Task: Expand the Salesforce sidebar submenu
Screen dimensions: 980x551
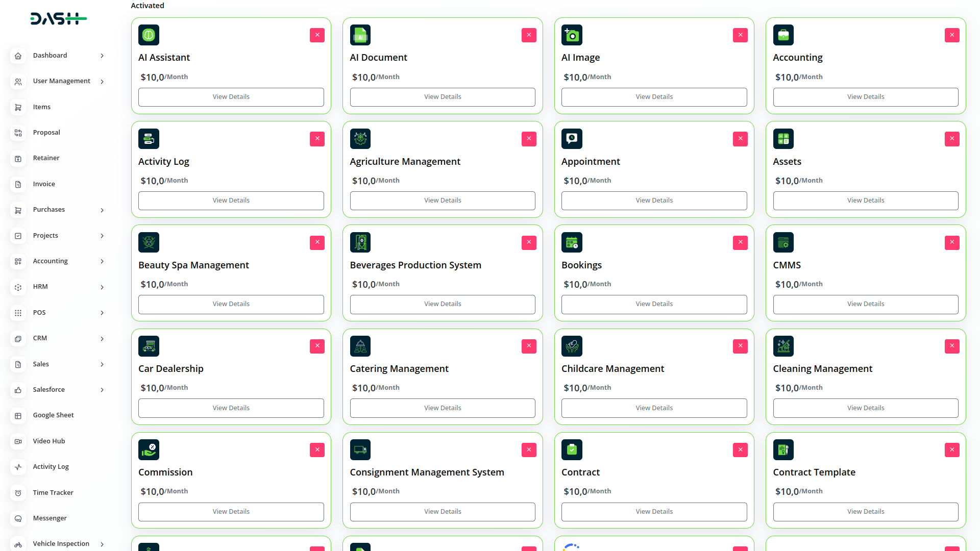Action: click(x=102, y=390)
